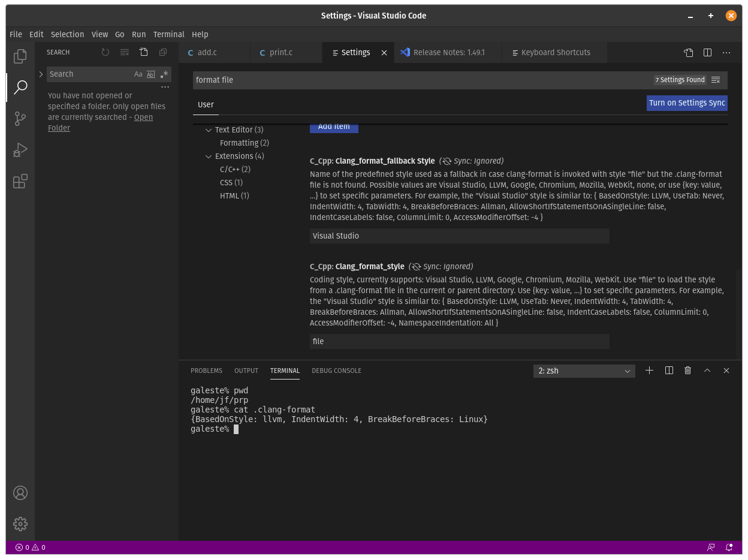Viewport: 748px width, 560px height.
Task: Open the Source Control view
Action: click(20, 119)
